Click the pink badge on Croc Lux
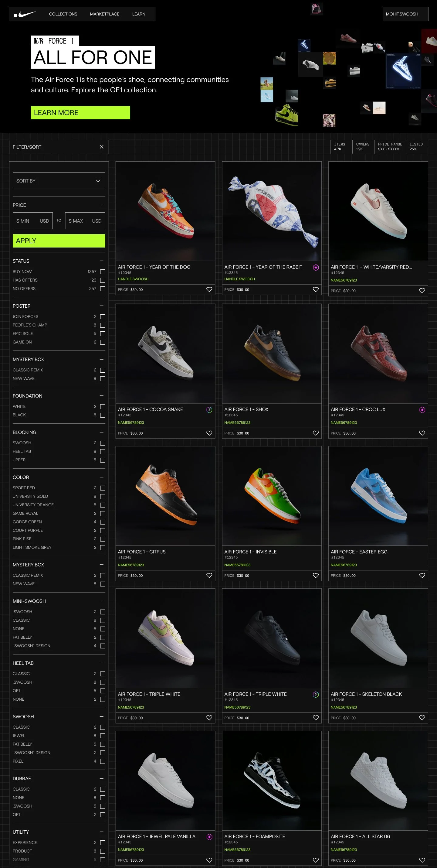 422,410
